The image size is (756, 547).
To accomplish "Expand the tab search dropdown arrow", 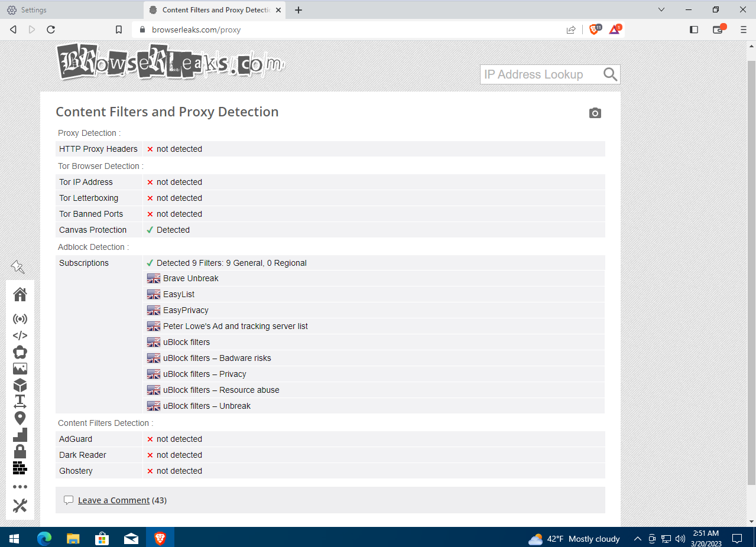I will tap(661, 10).
